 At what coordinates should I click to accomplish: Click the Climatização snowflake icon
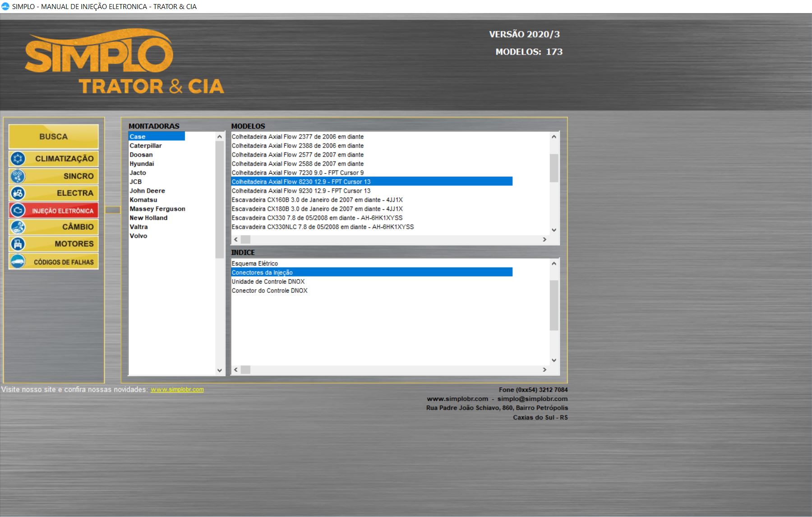pos(18,159)
